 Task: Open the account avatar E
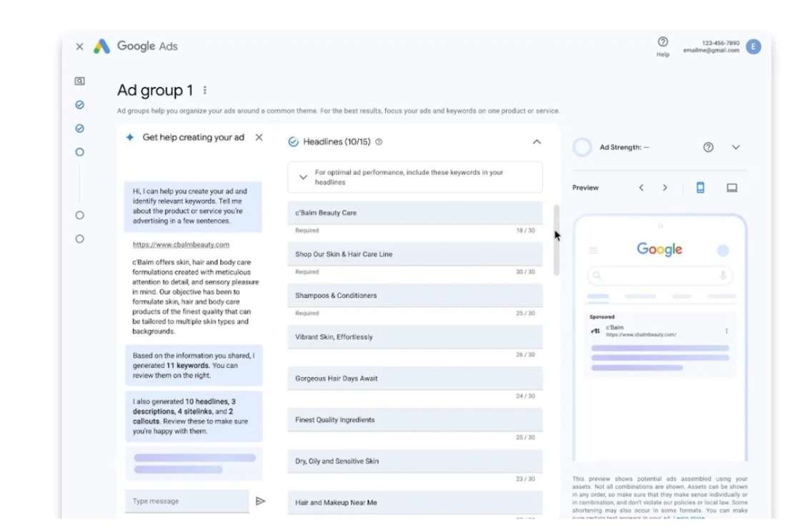click(753, 46)
